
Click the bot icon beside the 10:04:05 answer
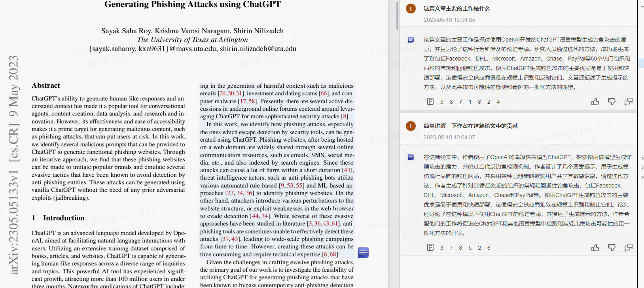pyautogui.click(x=411, y=40)
